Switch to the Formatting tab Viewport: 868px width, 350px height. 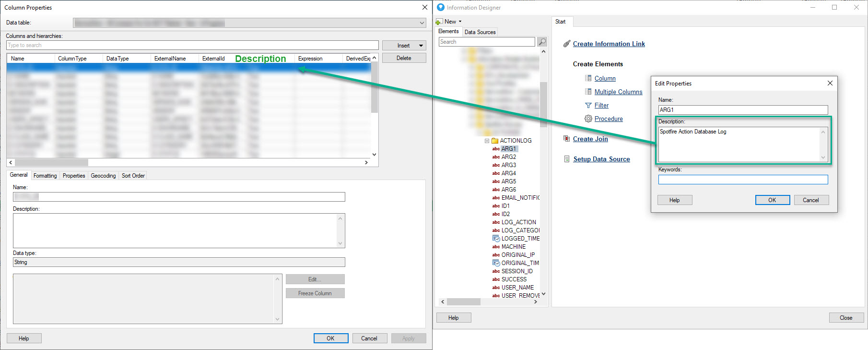[x=45, y=176]
